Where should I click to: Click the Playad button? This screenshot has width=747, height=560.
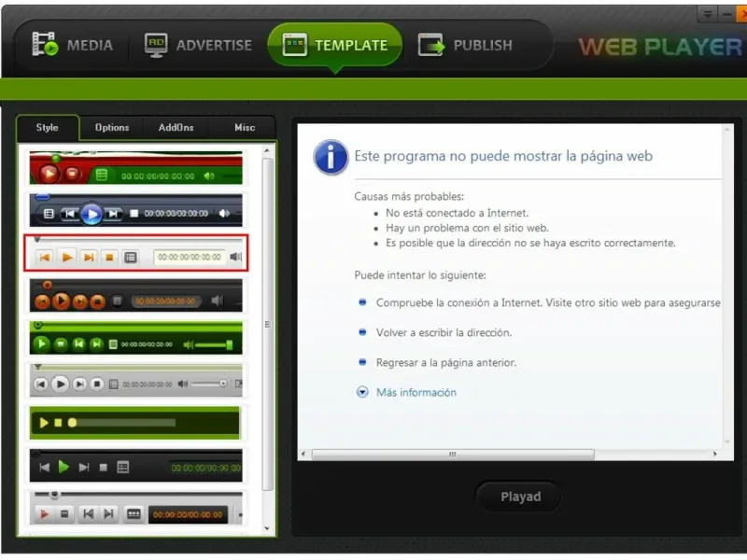pos(520,497)
